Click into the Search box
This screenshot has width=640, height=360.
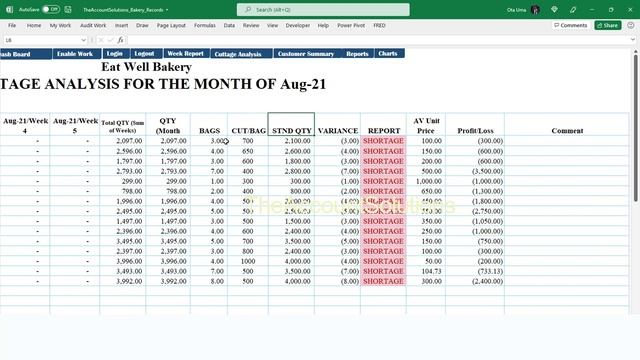[x=323, y=9]
